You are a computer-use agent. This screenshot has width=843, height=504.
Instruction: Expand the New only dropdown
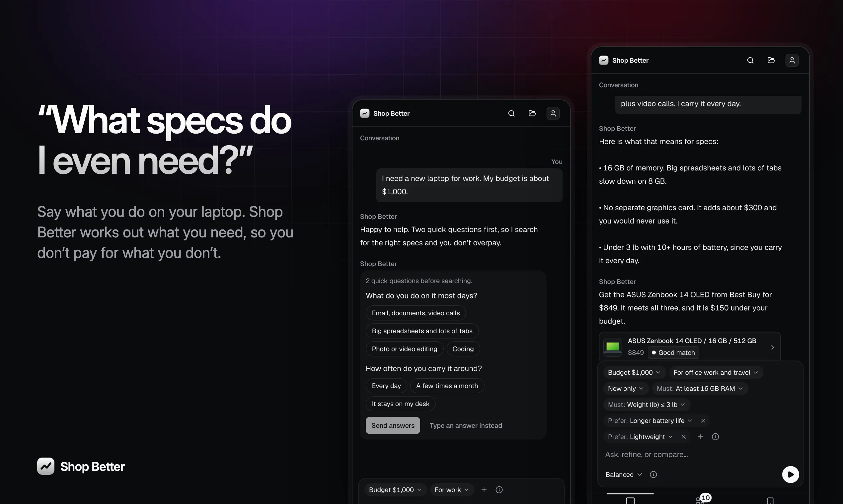point(626,389)
